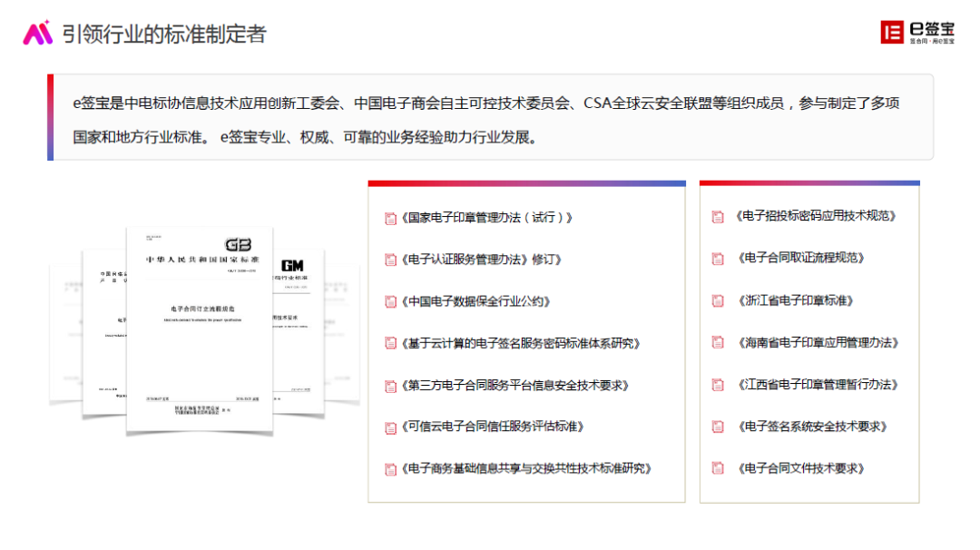
Task: Click the e签宝 logo in the corner
Action: 917,32
